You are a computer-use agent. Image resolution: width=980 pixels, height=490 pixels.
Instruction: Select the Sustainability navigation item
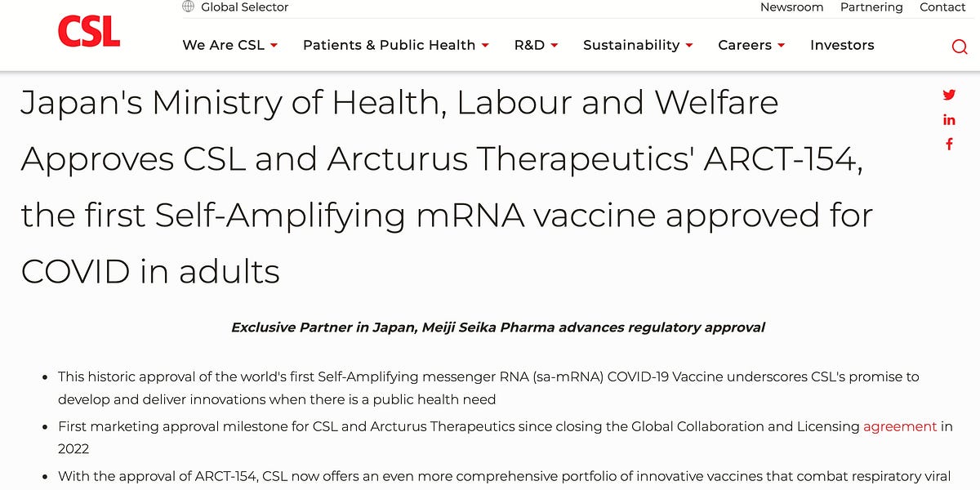631,46
